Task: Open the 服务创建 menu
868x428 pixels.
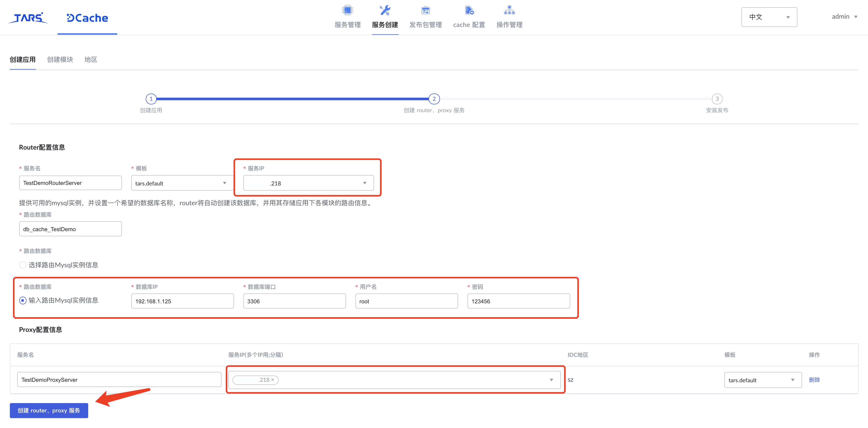Action: [x=385, y=25]
